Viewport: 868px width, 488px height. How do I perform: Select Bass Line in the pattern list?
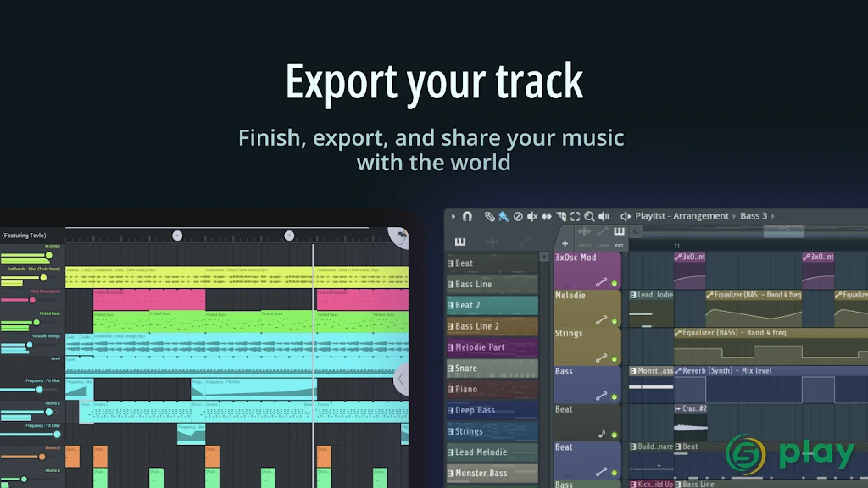click(492, 285)
